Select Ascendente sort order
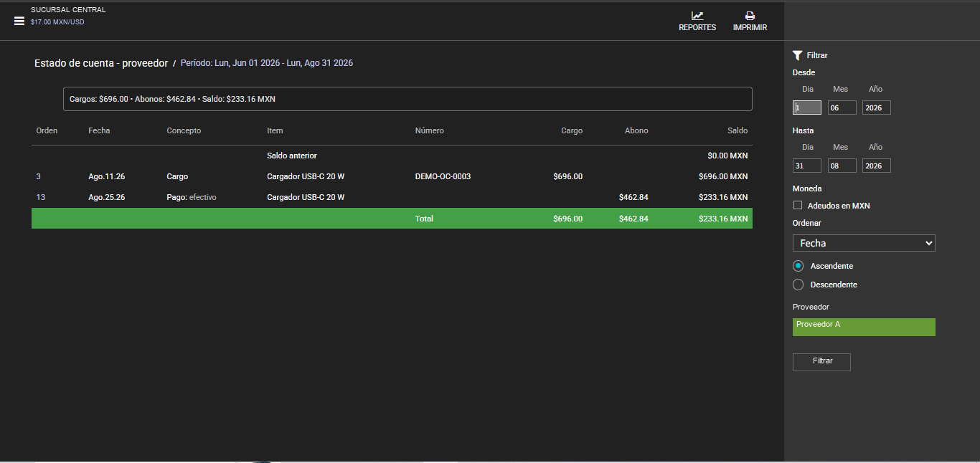This screenshot has width=980, height=463. point(798,266)
